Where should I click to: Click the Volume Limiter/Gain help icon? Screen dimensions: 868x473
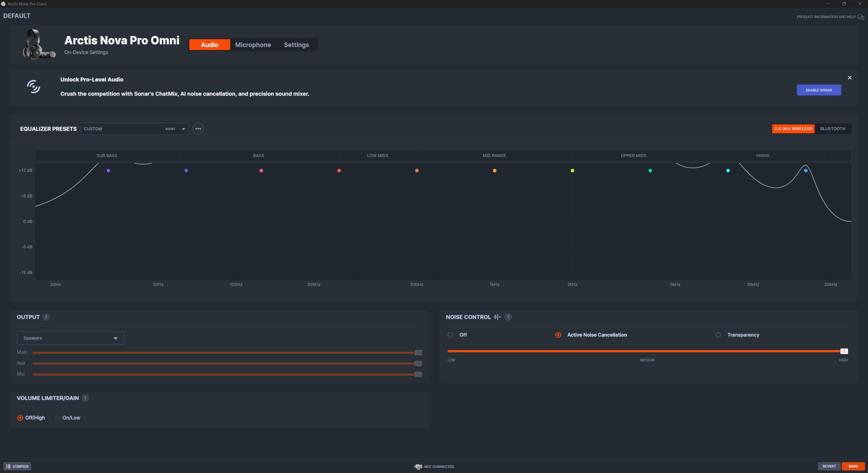[x=85, y=398]
